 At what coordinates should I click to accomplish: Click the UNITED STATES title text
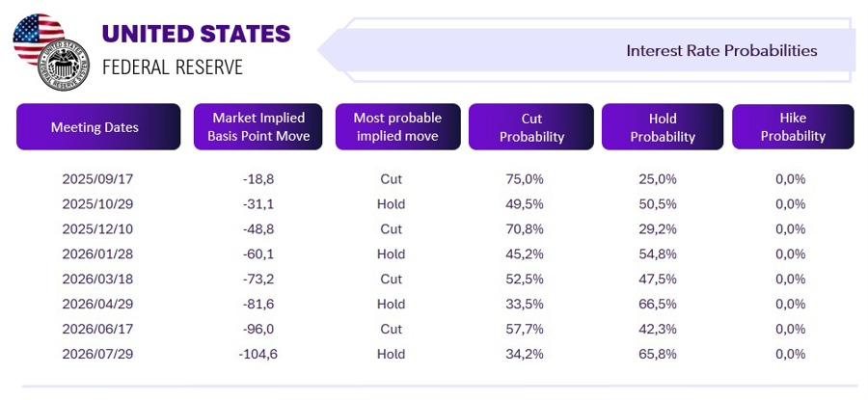196,35
